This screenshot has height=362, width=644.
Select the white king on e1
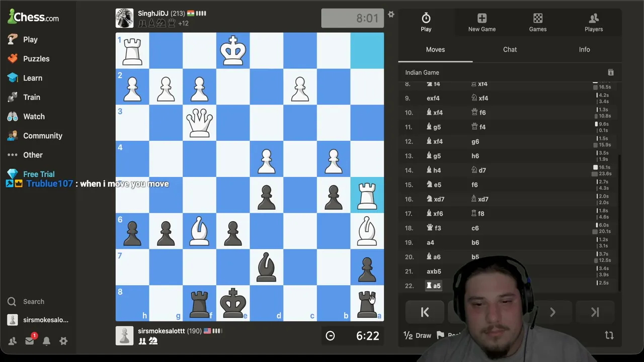tap(233, 51)
